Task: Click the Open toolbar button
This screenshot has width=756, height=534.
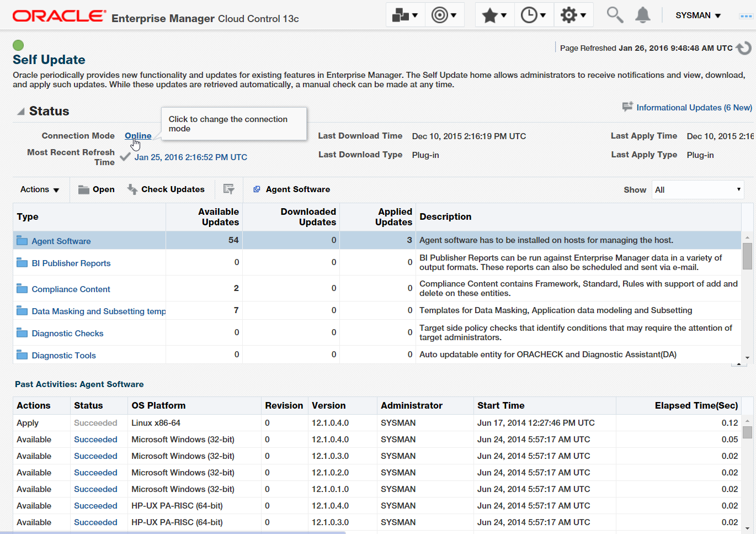Action: pos(97,189)
